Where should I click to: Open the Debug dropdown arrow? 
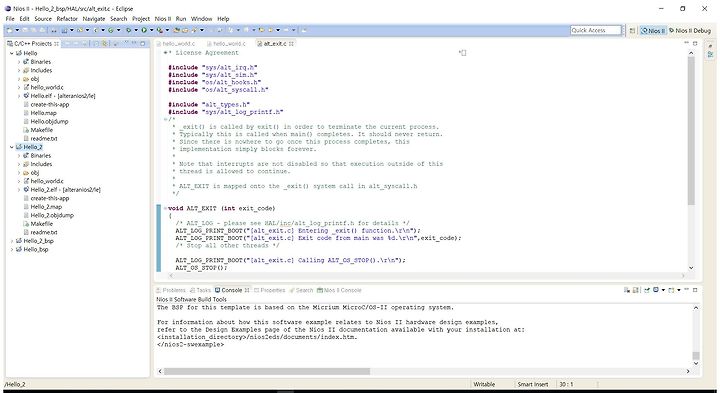tap(135, 30)
